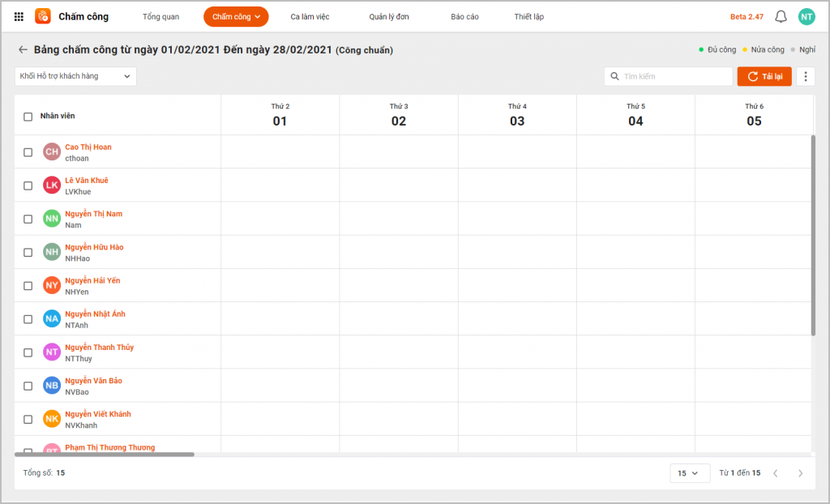Viewport: 830px width, 504px height.
Task: Click the orange Chấm công app logo
Action: point(43,16)
